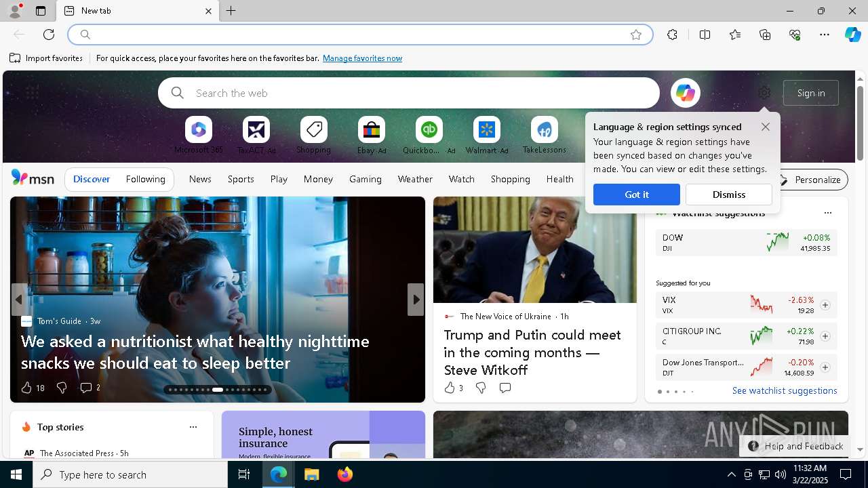This screenshot has width=868, height=488.
Task: Go to next carousel slide
Action: [416, 300]
